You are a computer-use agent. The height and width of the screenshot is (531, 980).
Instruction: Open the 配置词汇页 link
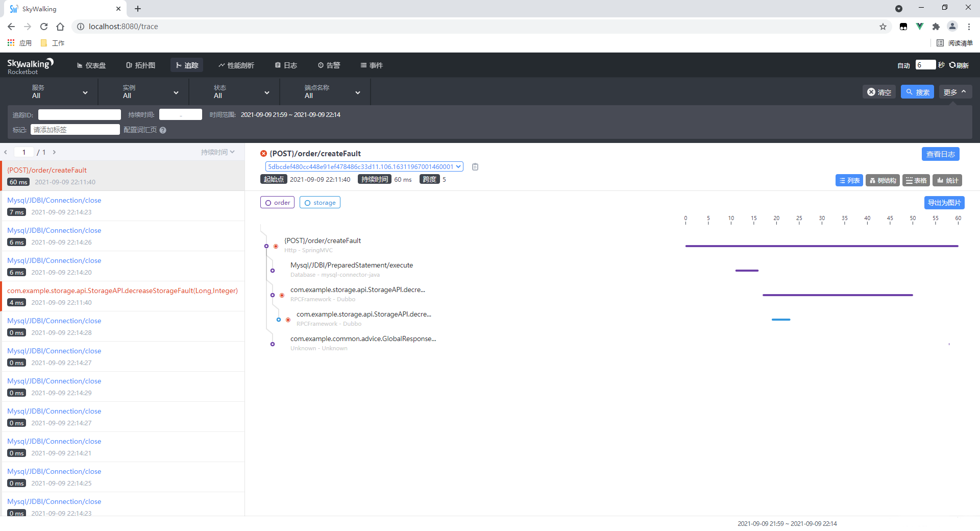pyautogui.click(x=140, y=130)
